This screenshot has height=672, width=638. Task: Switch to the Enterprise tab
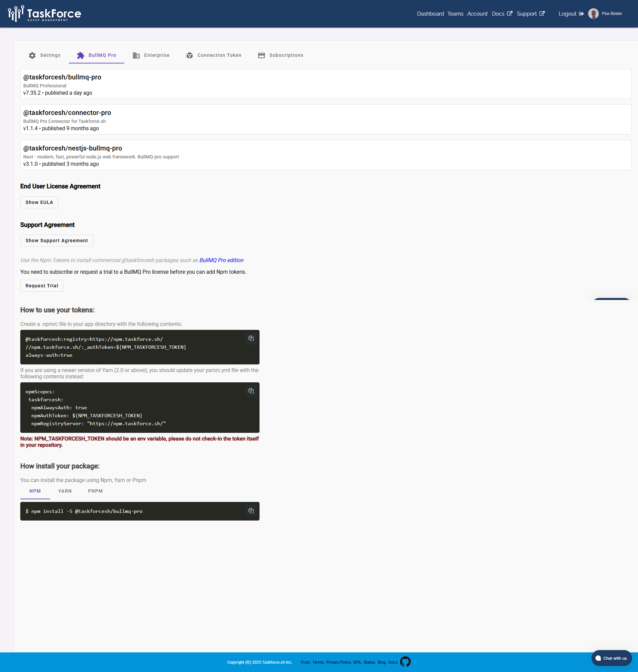click(151, 55)
